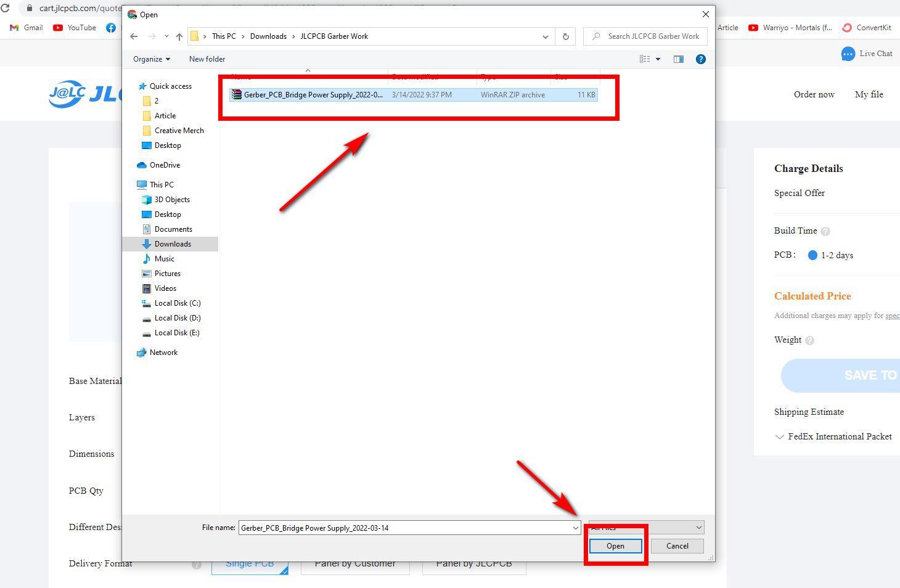Click JLCPCB Garber Work in the breadcrumb
Image resolution: width=900 pixels, height=588 pixels.
coord(334,36)
